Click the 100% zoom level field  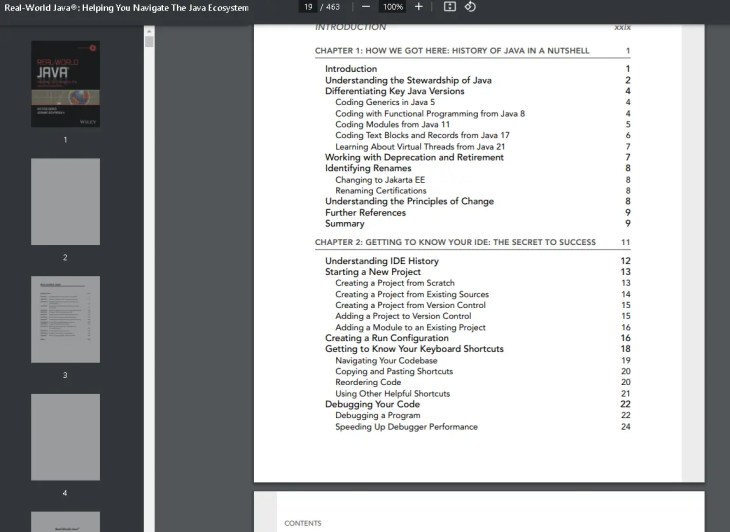[393, 7]
